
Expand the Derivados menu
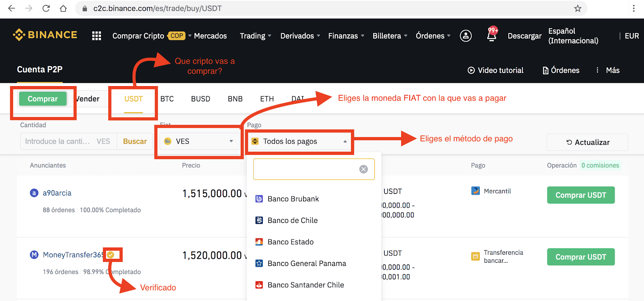tap(300, 36)
